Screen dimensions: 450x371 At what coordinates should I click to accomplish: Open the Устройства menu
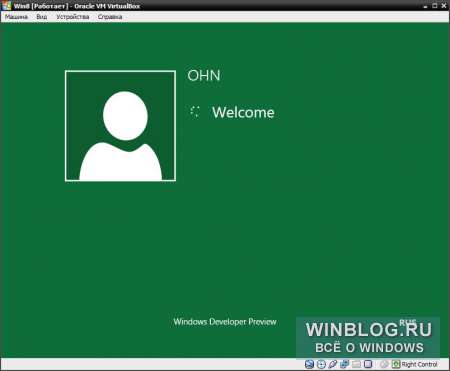pos(73,17)
